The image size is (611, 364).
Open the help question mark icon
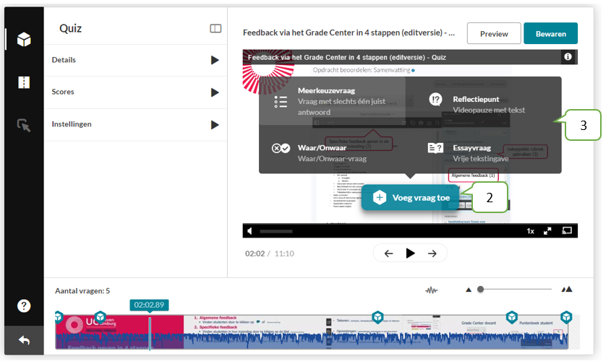[24, 305]
